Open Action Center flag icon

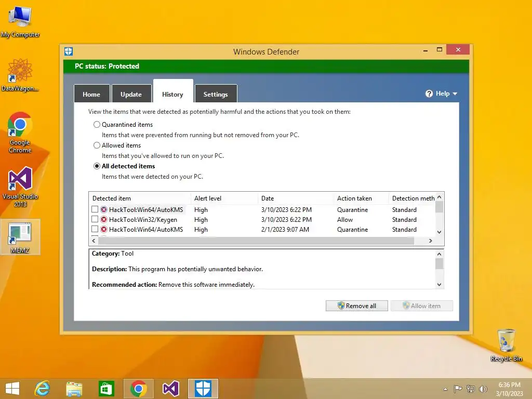tap(458, 389)
